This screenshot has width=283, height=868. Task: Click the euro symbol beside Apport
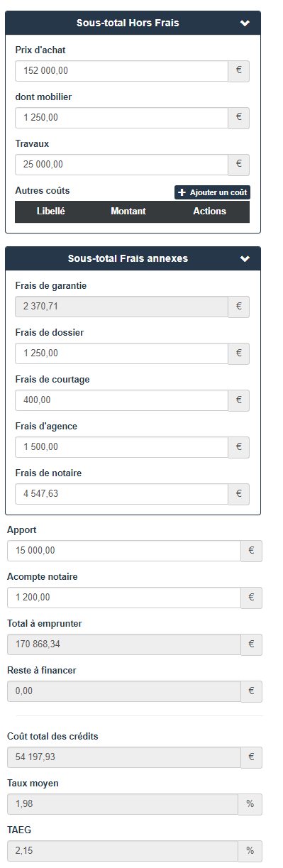[x=252, y=551]
